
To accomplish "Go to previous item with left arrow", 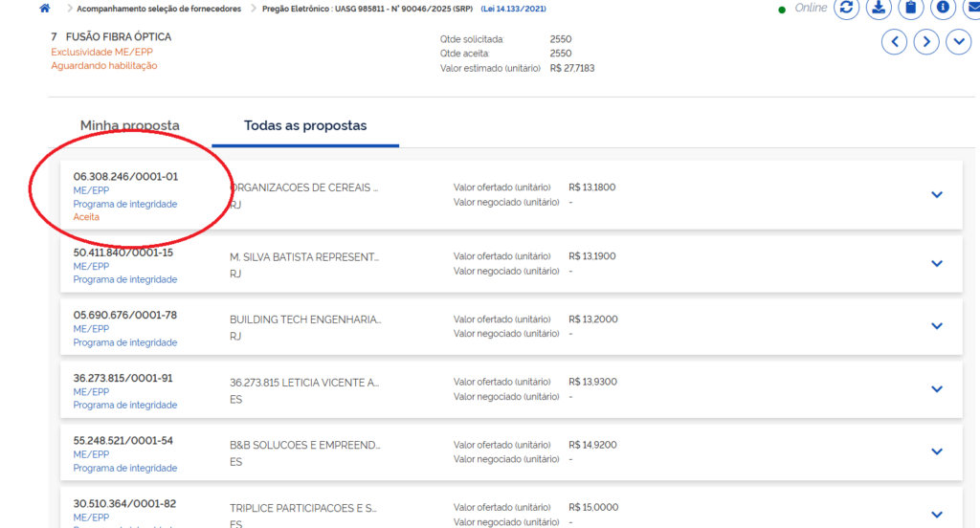I will (x=895, y=42).
